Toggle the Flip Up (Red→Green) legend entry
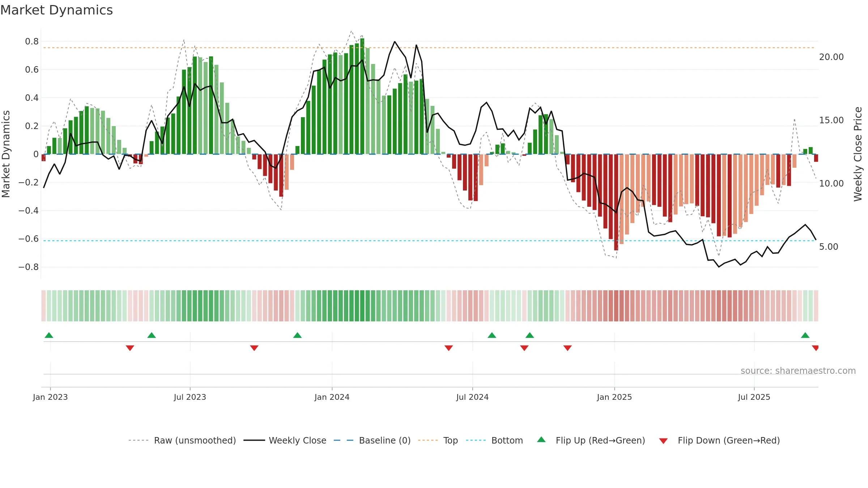The width and height of the screenshot is (868, 488). 591,440
